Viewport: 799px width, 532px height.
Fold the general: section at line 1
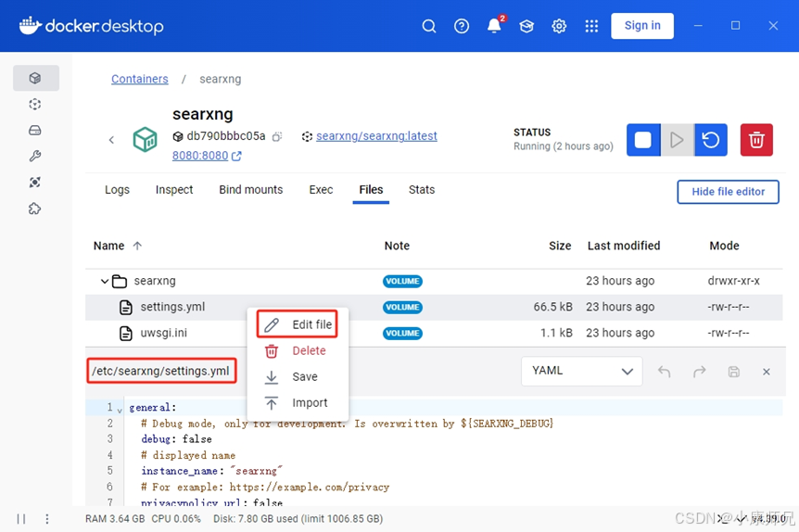pyautogui.click(x=120, y=411)
